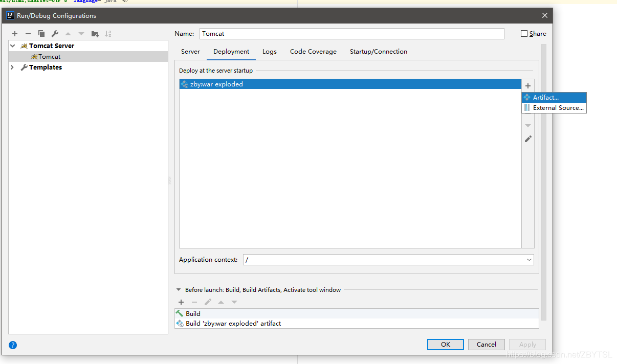Screen dimensions: 617x364
Task: Focus the Name text field
Action: click(x=352, y=34)
